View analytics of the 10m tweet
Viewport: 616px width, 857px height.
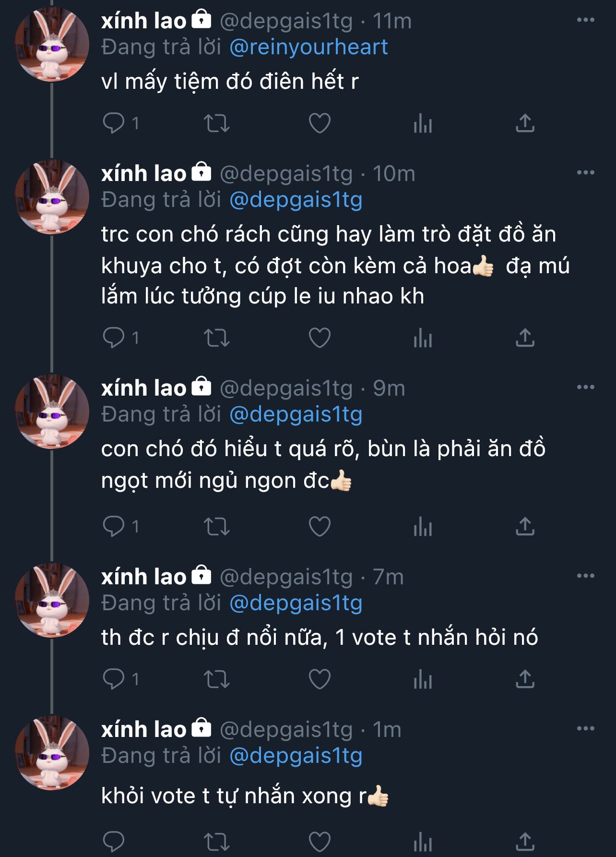click(x=423, y=338)
